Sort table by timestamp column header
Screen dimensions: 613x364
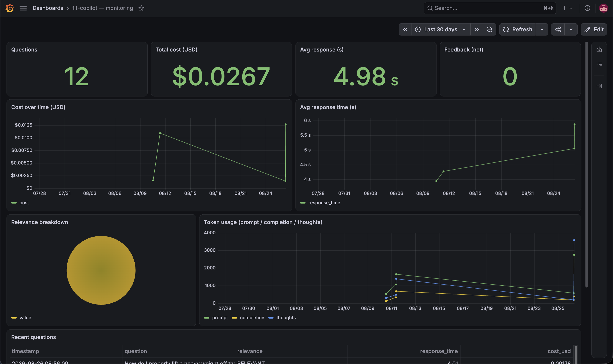(25, 351)
